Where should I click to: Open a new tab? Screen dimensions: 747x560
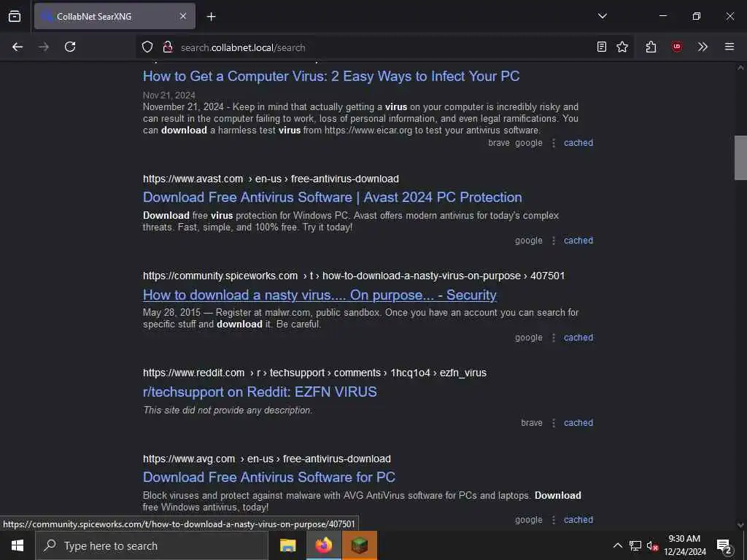pos(211,17)
